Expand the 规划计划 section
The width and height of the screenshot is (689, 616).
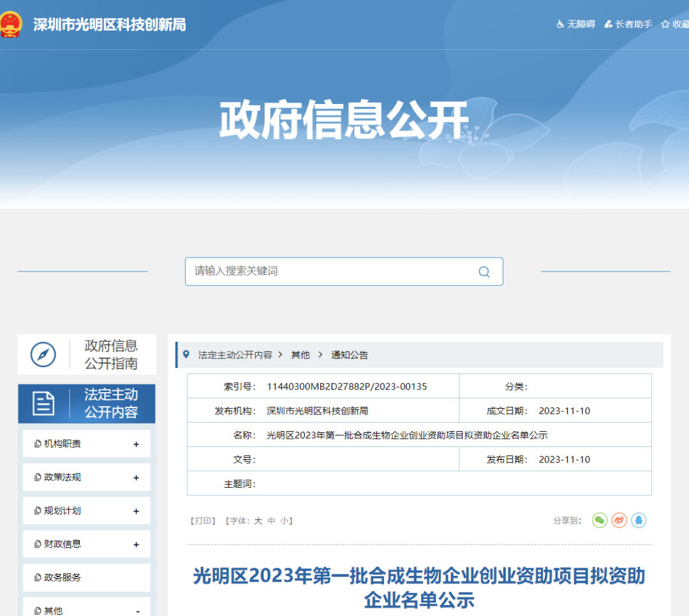click(136, 511)
